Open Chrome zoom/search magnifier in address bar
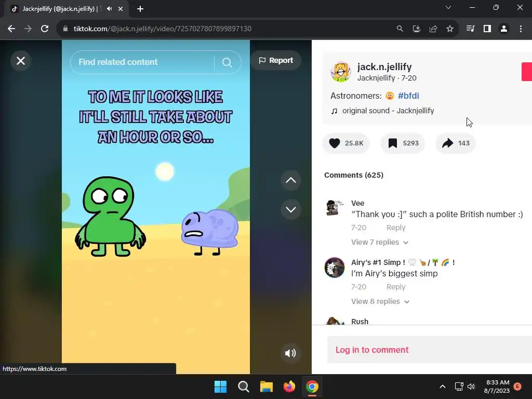The image size is (532, 399). click(x=400, y=29)
